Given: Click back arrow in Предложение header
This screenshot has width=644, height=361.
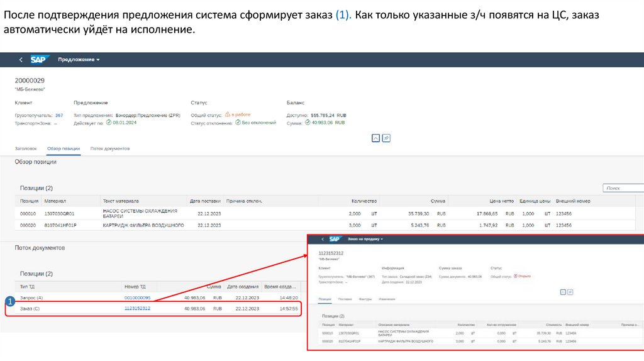Looking at the screenshot, I should [21, 60].
